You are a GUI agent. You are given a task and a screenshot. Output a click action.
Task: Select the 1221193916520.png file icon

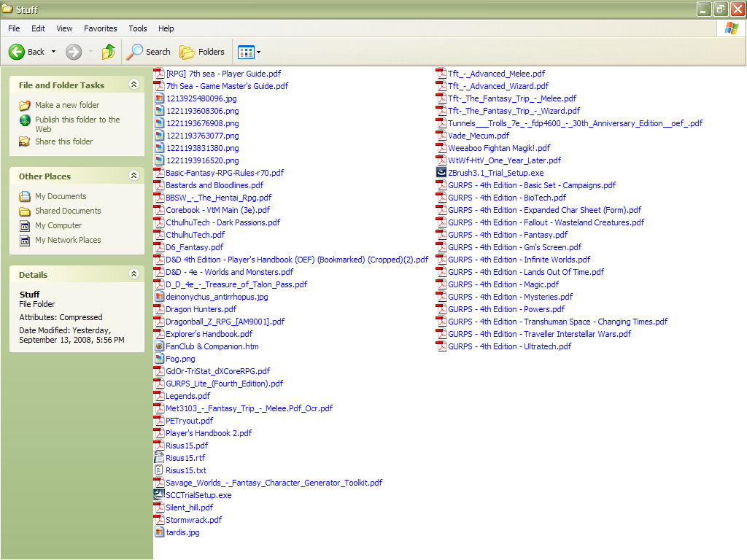tap(159, 160)
